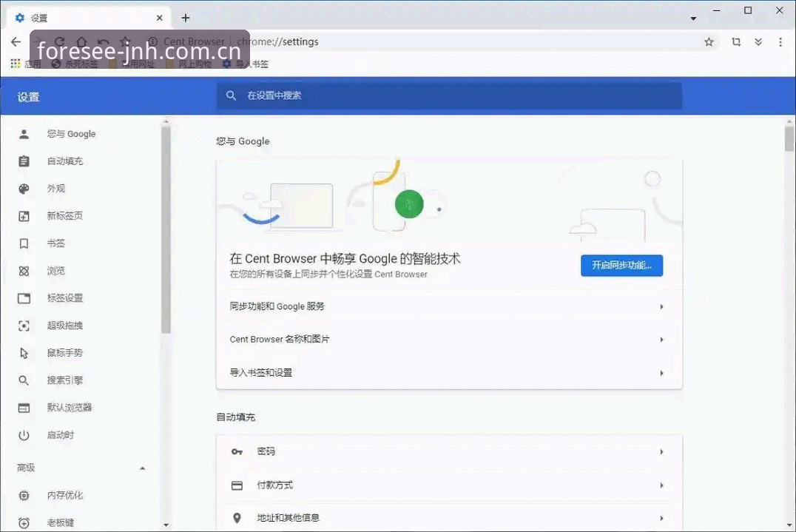The width and height of the screenshot is (796, 532).
Task: Close the 设置 tab
Action: (159, 18)
